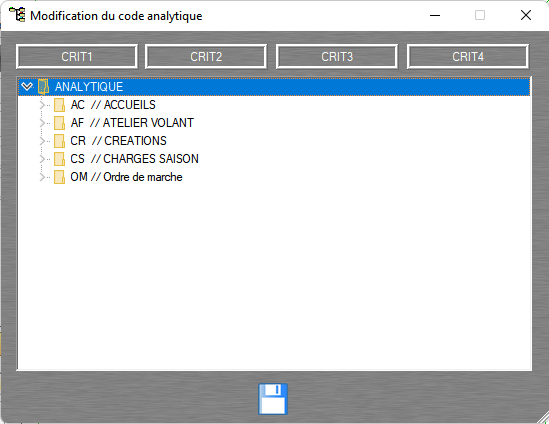This screenshot has width=549, height=424.
Task: Expand the AC // ACCUEILS node
Action: pyautogui.click(x=42, y=105)
